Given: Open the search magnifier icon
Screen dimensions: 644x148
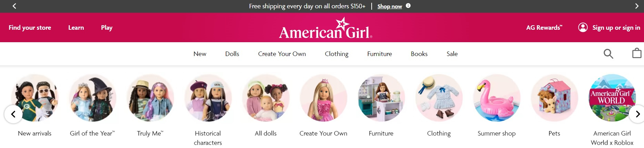Looking at the screenshot, I should point(608,54).
